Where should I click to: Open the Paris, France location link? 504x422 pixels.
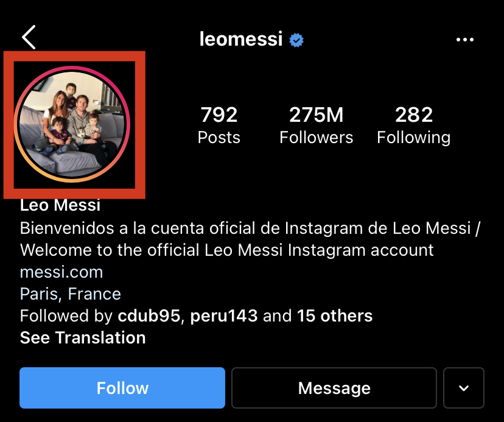pyautogui.click(x=71, y=294)
